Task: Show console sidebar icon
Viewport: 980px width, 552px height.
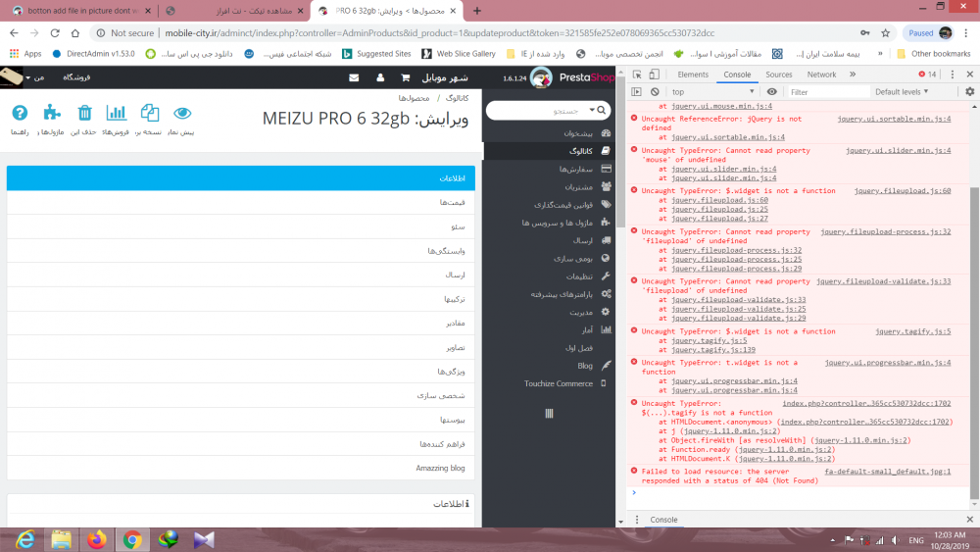Action: (636, 92)
